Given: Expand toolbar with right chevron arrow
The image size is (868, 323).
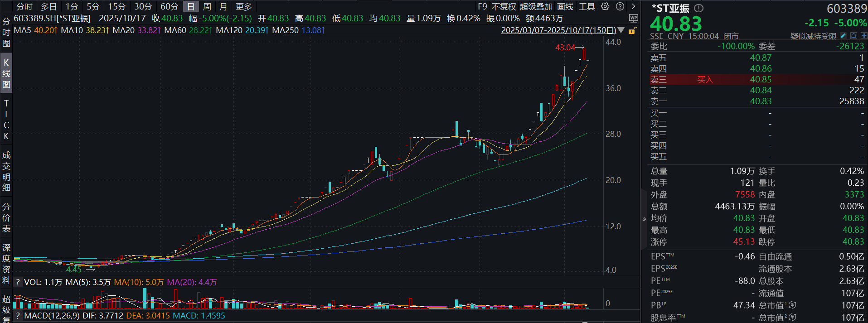Looking at the screenshot, I should [634, 6].
